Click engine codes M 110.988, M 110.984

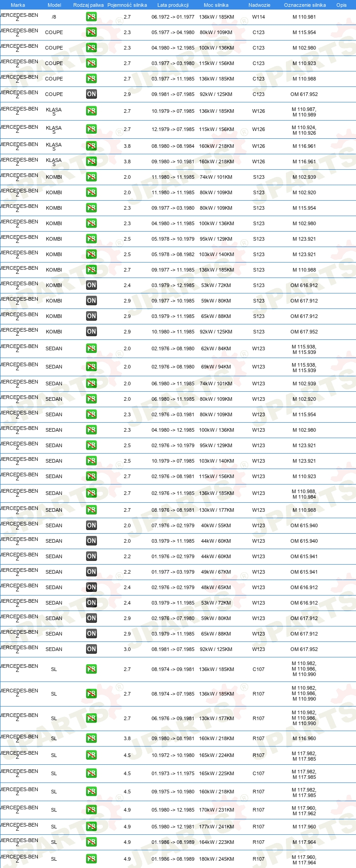coord(304,494)
